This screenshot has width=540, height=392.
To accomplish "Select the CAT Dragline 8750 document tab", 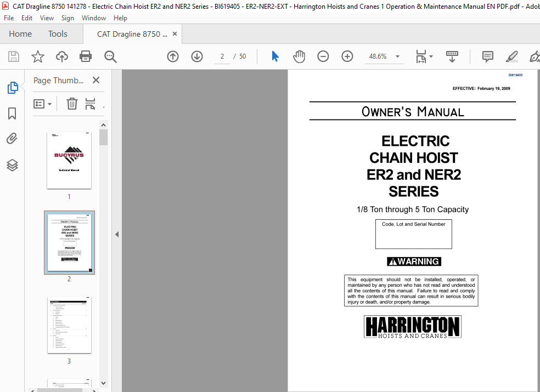I will click(132, 34).
